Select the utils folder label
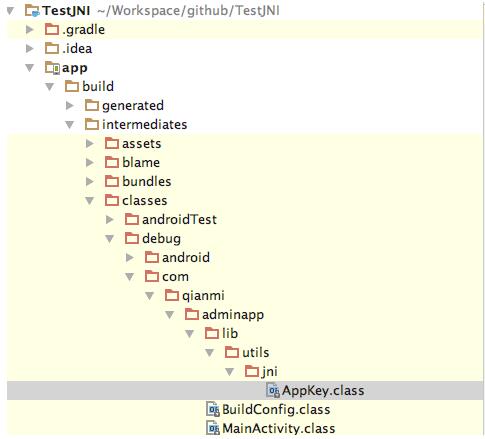This screenshot has height=439, width=485. coord(256,352)
